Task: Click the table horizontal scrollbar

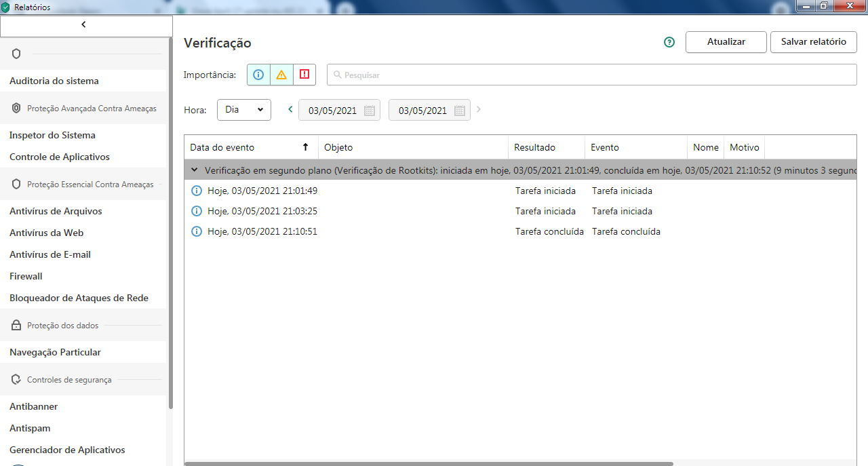Action: [x=429, y=464]
